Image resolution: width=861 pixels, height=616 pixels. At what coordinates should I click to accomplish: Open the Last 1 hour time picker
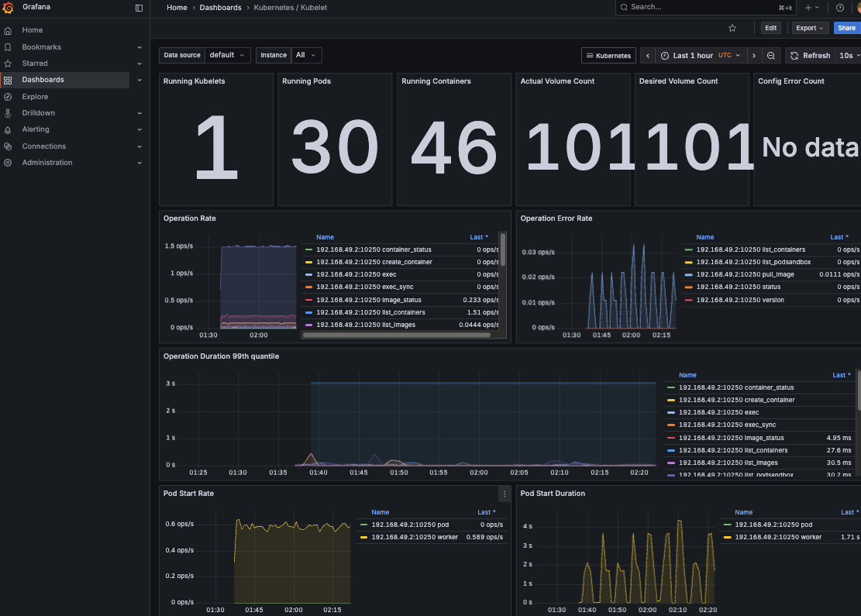(701, 56)
